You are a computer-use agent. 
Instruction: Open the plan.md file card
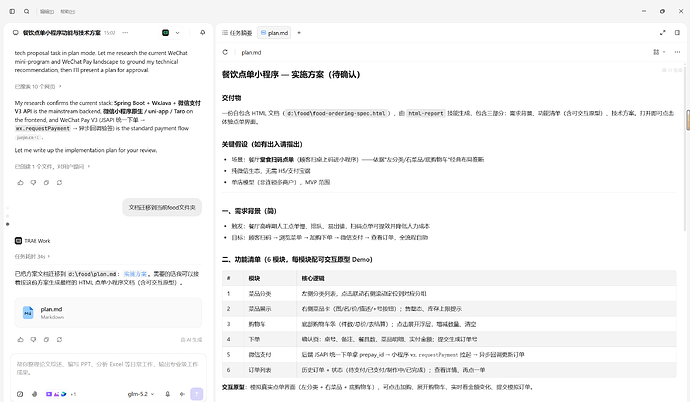coord(108,312)
